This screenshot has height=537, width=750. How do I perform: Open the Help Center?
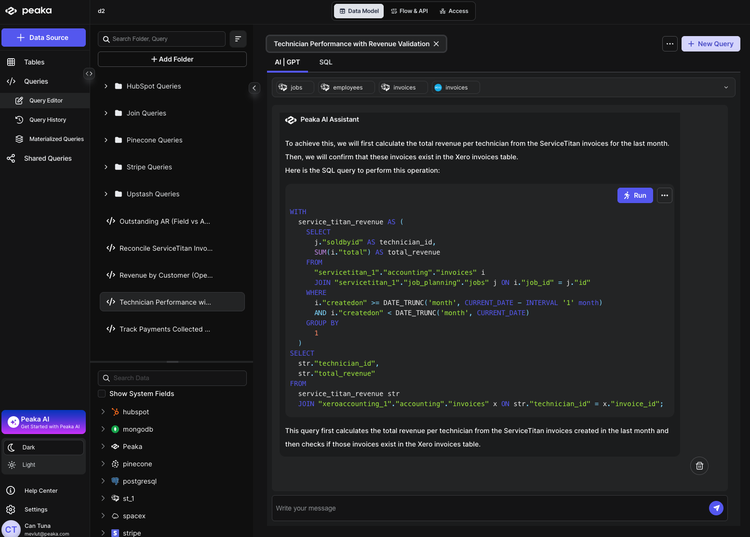point(40,490)
